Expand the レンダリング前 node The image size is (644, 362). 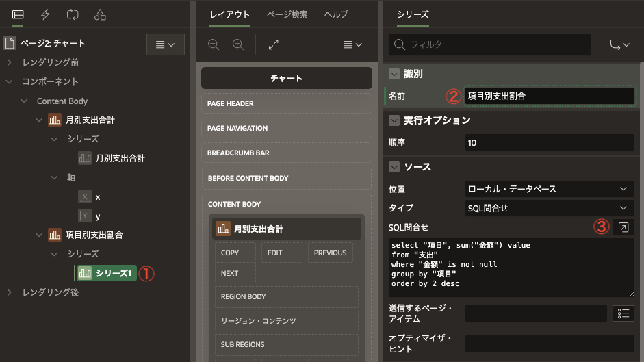(10, 62)
